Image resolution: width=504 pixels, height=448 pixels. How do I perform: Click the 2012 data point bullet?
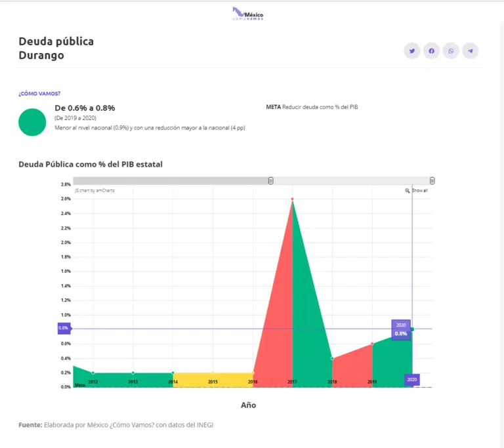point(93,373)
